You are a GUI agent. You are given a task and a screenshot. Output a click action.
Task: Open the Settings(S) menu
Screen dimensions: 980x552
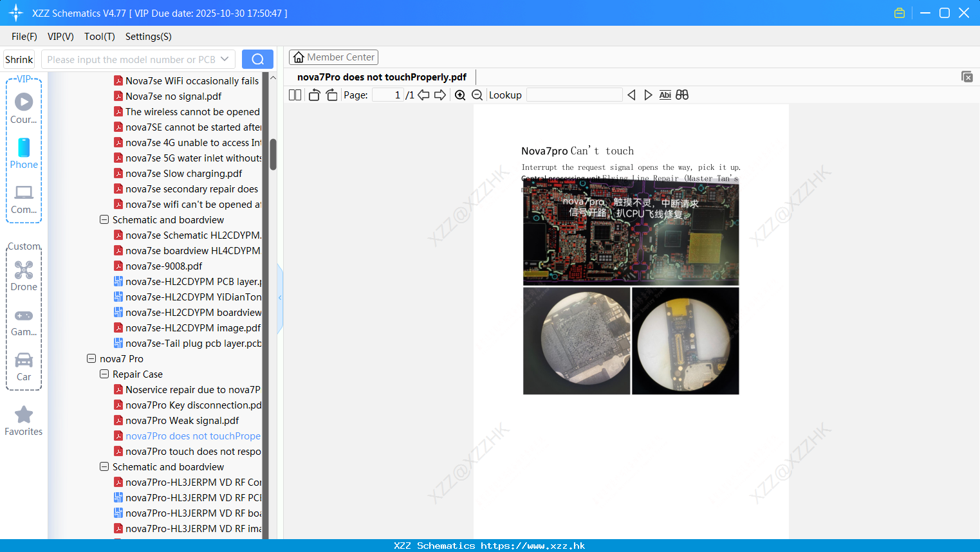click(x=149, y=37)
